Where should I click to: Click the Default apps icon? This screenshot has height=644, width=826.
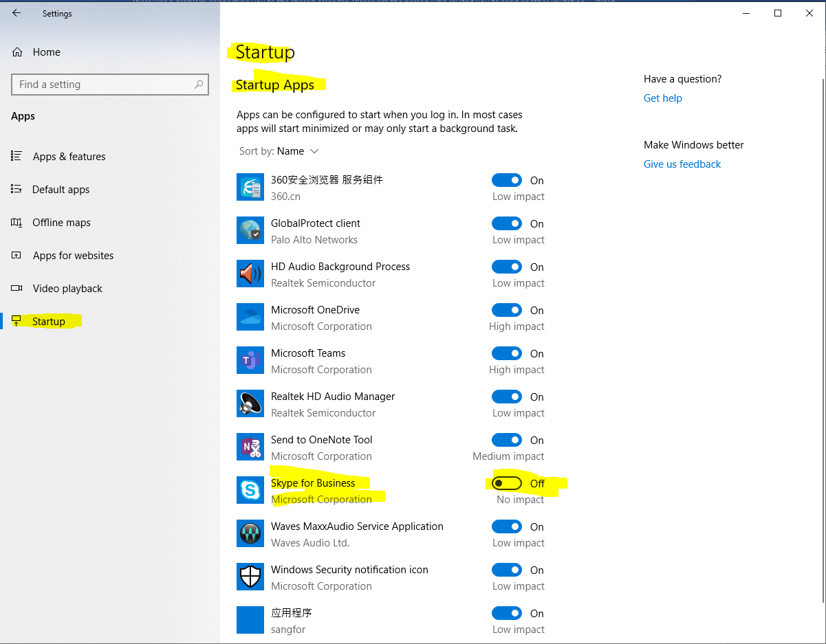click(x=17, y=190)
